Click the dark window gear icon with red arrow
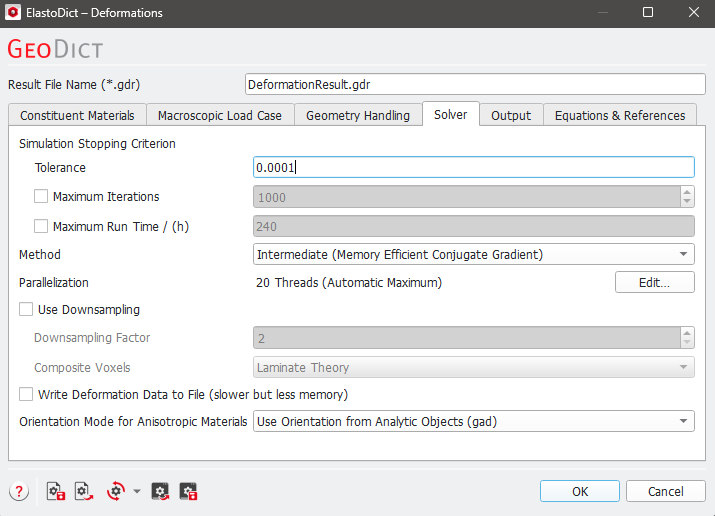Viewport: 715px width, 516px height. (x=160, y=491)
